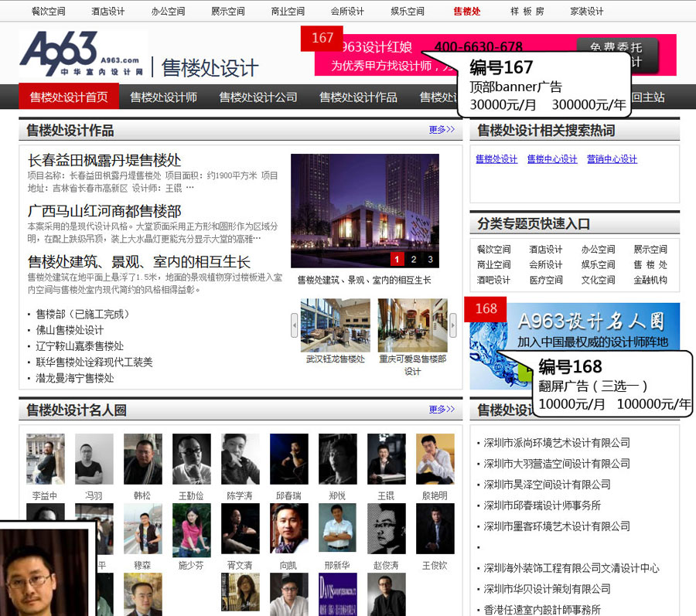The height and width of the screenshot is (616, 696).
Task: Open quick entry 酒吧设计
Action: point(493,280)
